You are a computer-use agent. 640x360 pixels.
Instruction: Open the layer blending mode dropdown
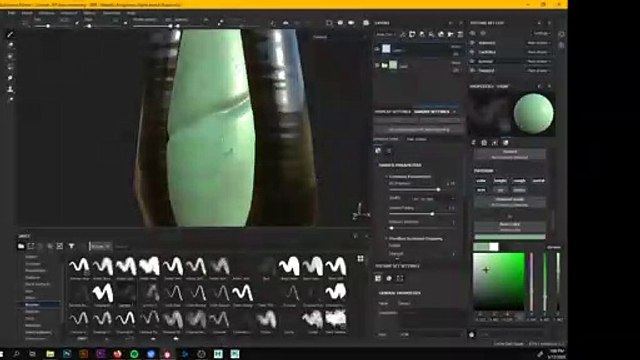pyautogui.click(x=456, y=47)
